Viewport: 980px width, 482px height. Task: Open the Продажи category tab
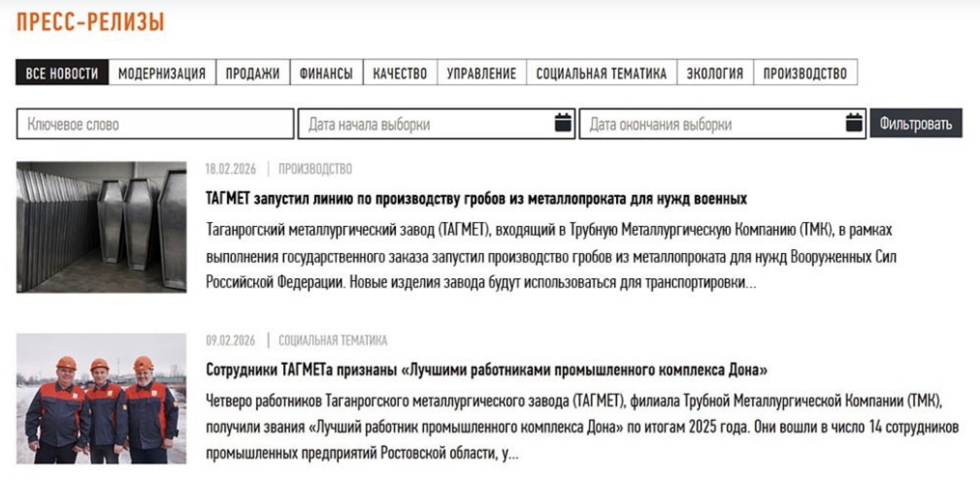click(x=253, y=73)
